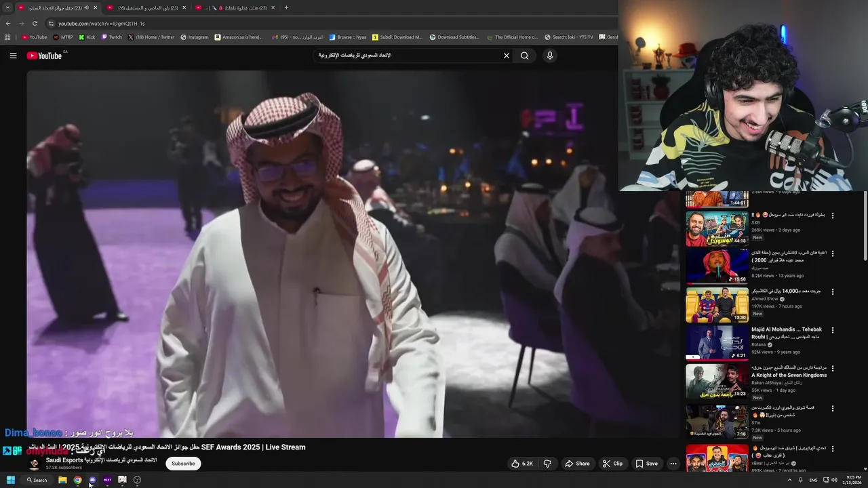Open the Kick bookmark
This screenshot has width=868, height=488.
(x=87, y=37)
